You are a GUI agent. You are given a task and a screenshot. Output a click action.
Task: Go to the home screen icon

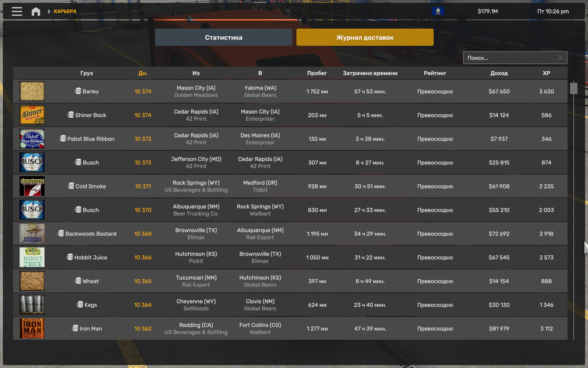click(x=36, y=11)
